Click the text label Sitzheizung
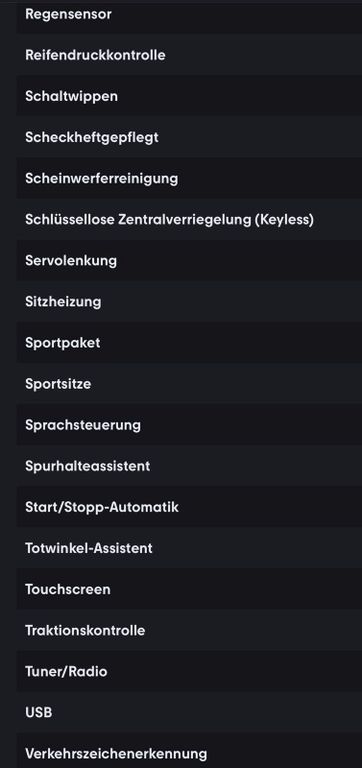 point(63,302)
